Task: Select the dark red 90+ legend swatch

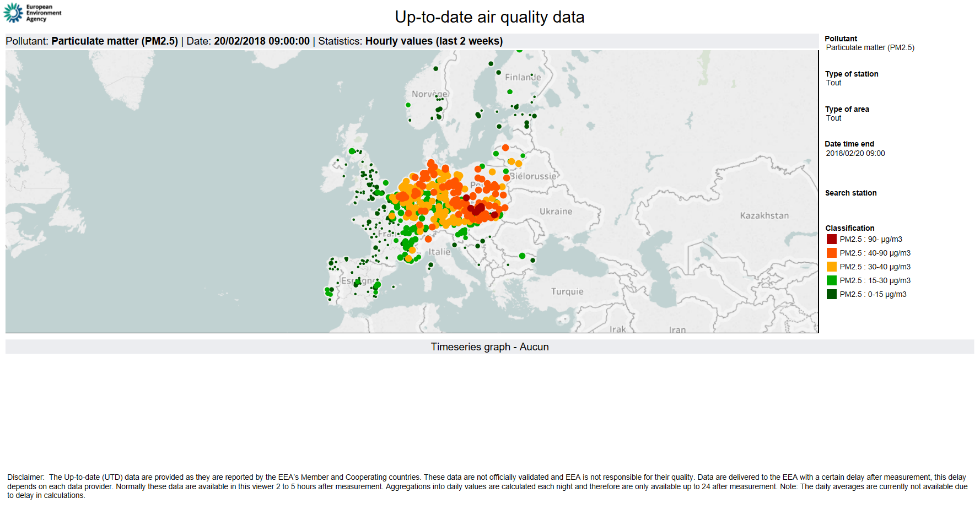Action: pyautogui.click(x=831, y=239)
